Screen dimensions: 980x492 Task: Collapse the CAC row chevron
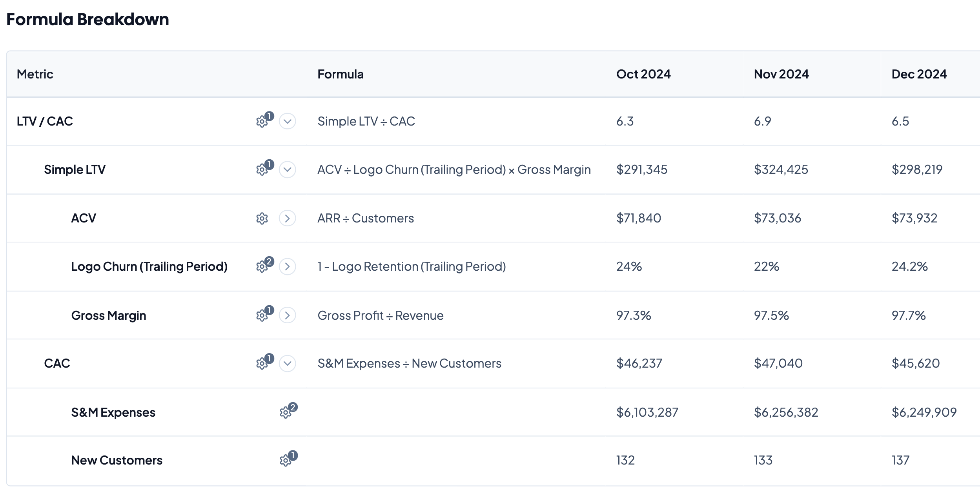(288, 363)
